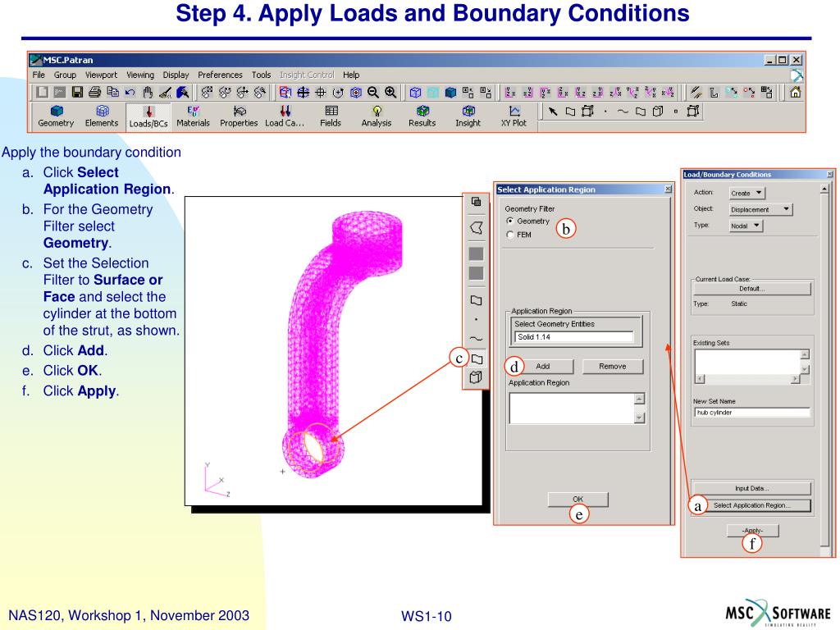Select the Geometry radio button
The image size is (840, 630).
(x=510, y=221)
